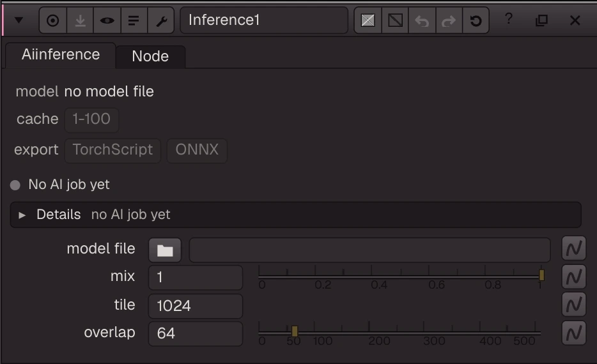Open animation menu for tile

(x=574, y=304)
